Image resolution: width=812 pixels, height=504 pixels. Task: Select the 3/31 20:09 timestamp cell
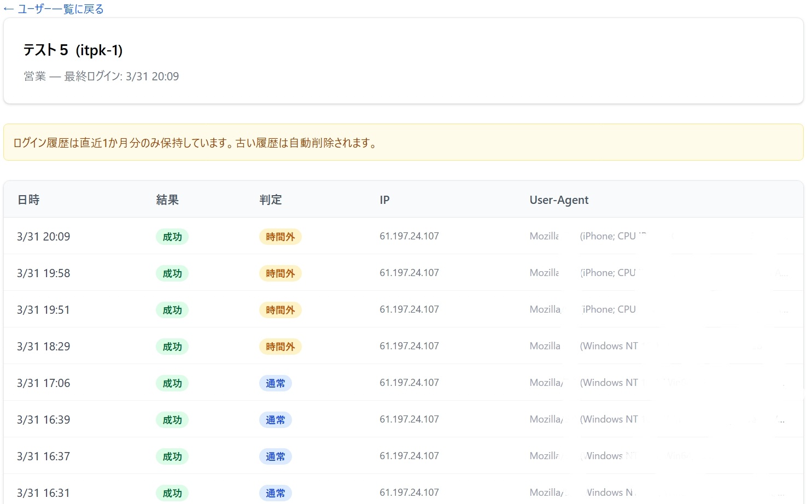pos(44,237)
